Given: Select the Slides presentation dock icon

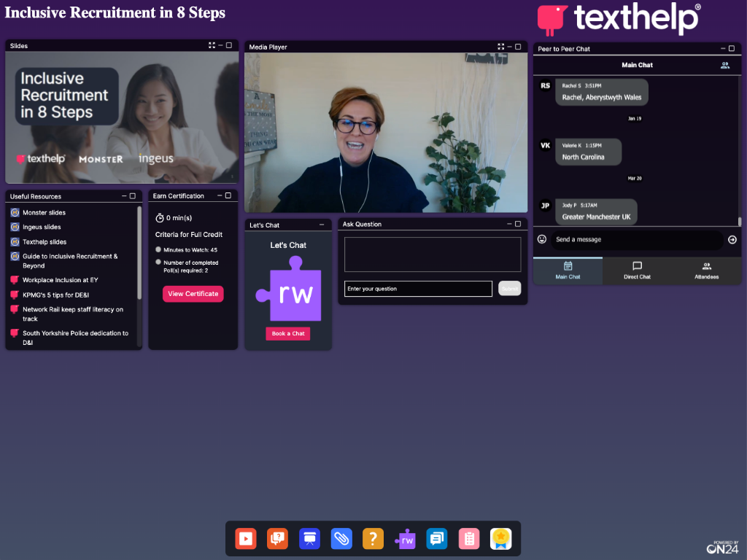Looking at the screenshot, I should click(309, 538).
